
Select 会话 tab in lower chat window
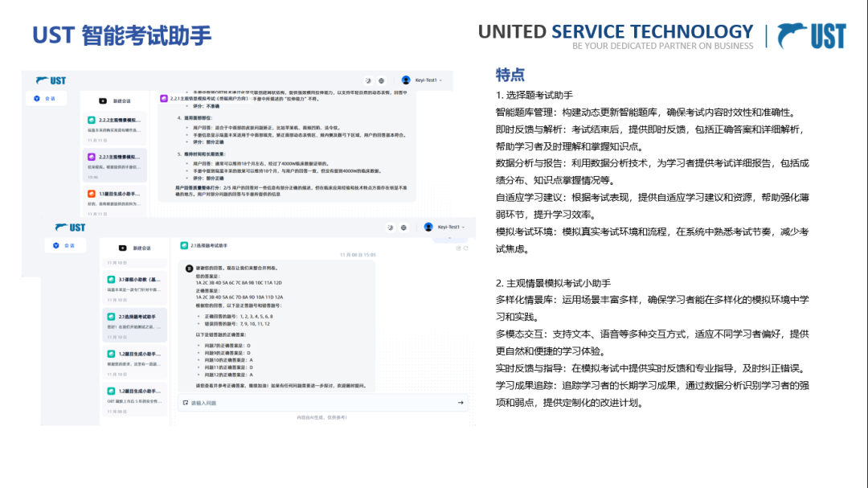[65, 245]
